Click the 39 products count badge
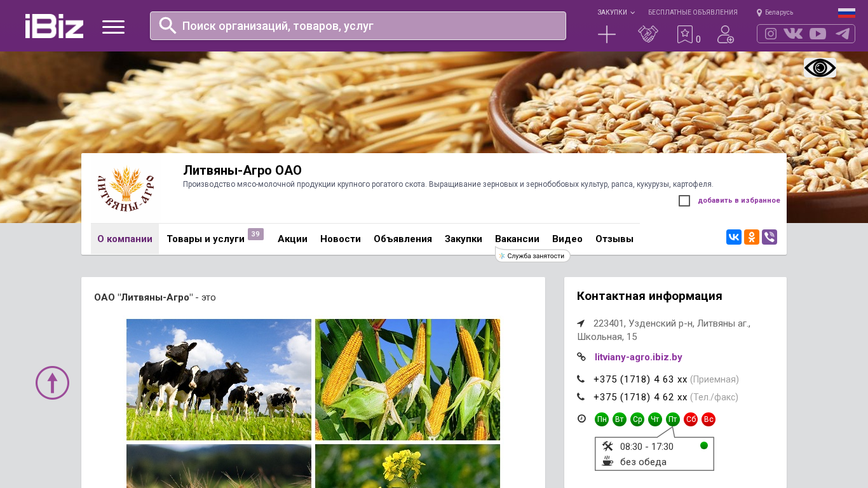The height and width of the screenshot is (488, 868). pos(255,234)
